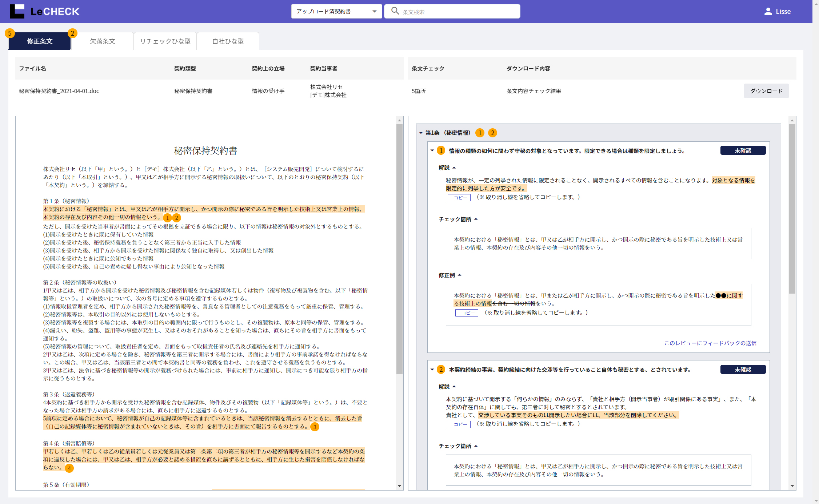Screen dimensions: 819x504
Task: Collapse the チェック箇所 section of item 2
Action: coord(476,446)
